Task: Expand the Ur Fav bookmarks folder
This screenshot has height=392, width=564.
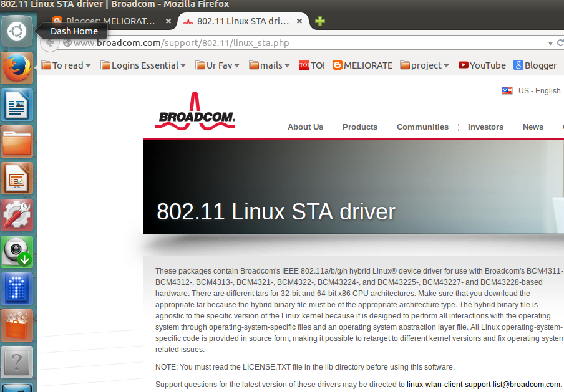Action: 217,65
